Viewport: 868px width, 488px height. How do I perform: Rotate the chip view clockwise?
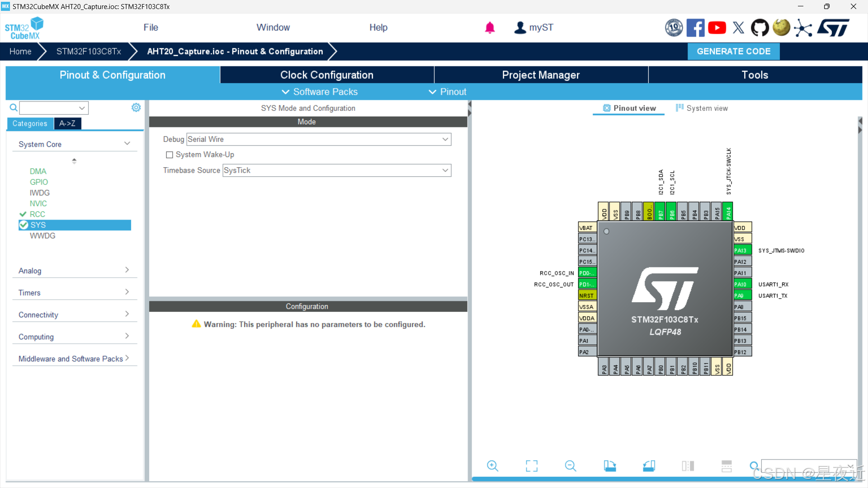[x=610, y=466]
